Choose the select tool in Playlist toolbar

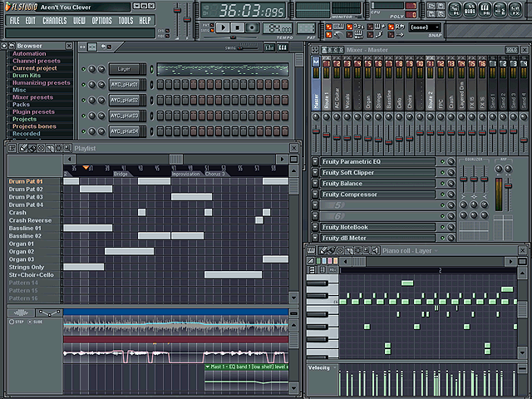[x=58, y=148]
